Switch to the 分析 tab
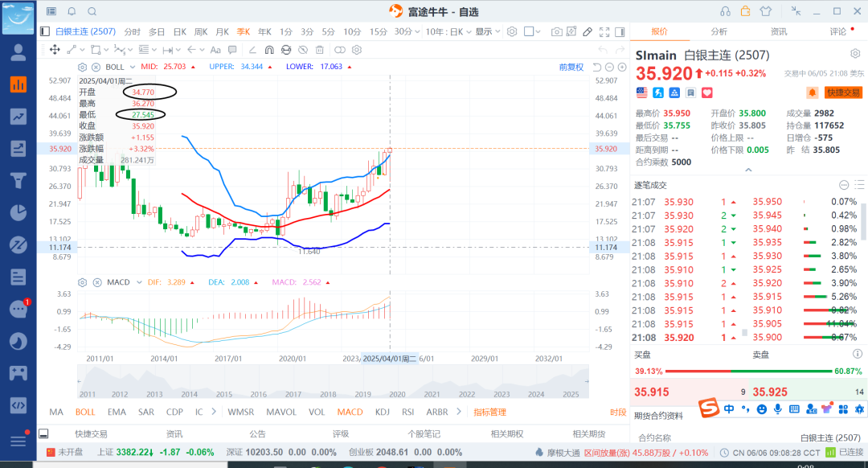The width and height of the screenshot is (868, 468). point(719,31)
